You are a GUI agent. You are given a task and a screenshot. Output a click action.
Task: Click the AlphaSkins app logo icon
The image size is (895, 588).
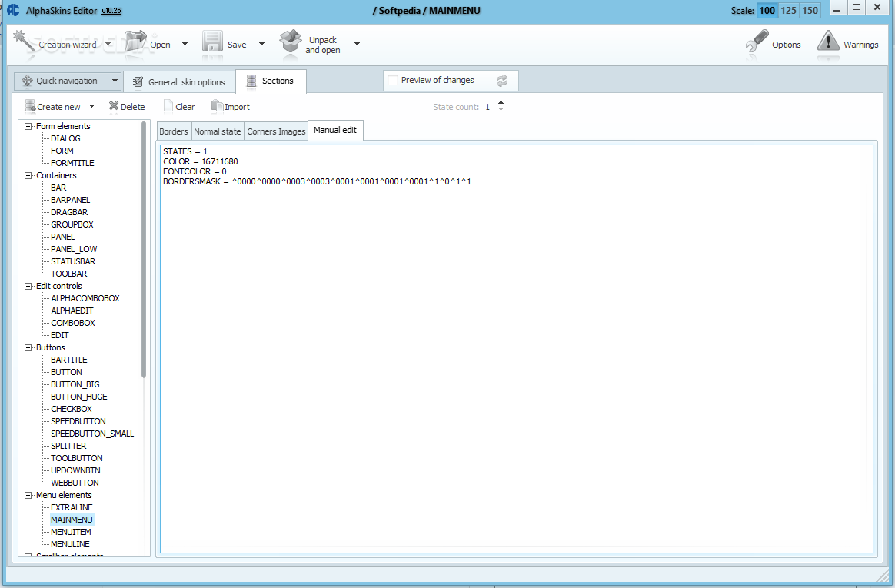(13, 10)
